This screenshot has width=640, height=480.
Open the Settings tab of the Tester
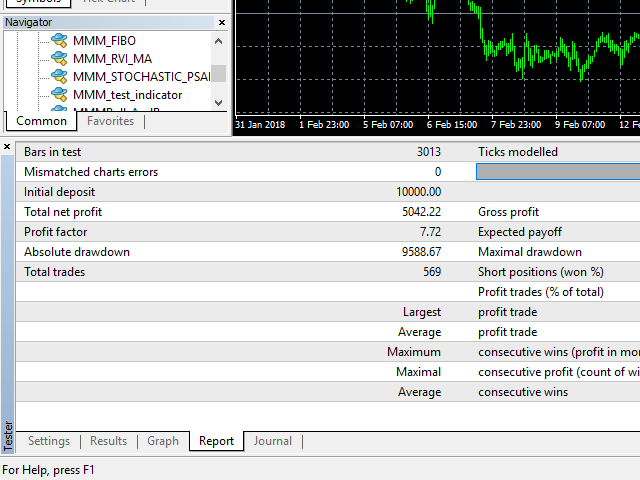(49, 441)
